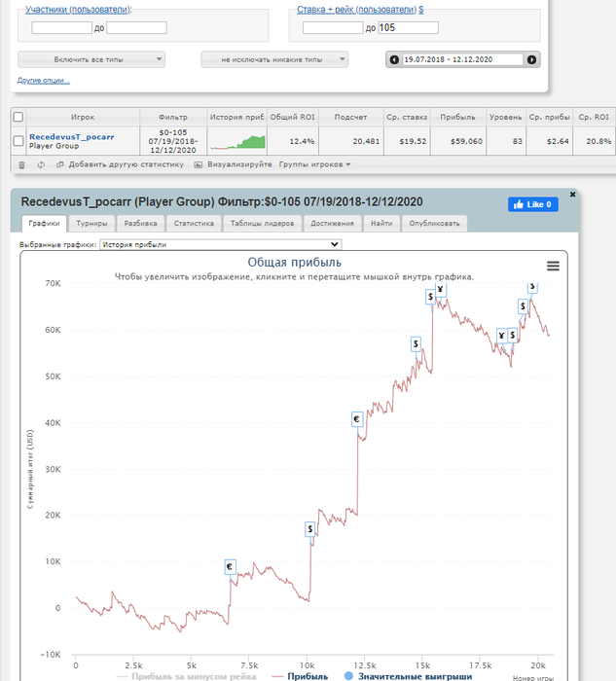Close the RecedevusT_pocarr chart panel
Viewport: 616px width, 681px height.
coord(572,195)
